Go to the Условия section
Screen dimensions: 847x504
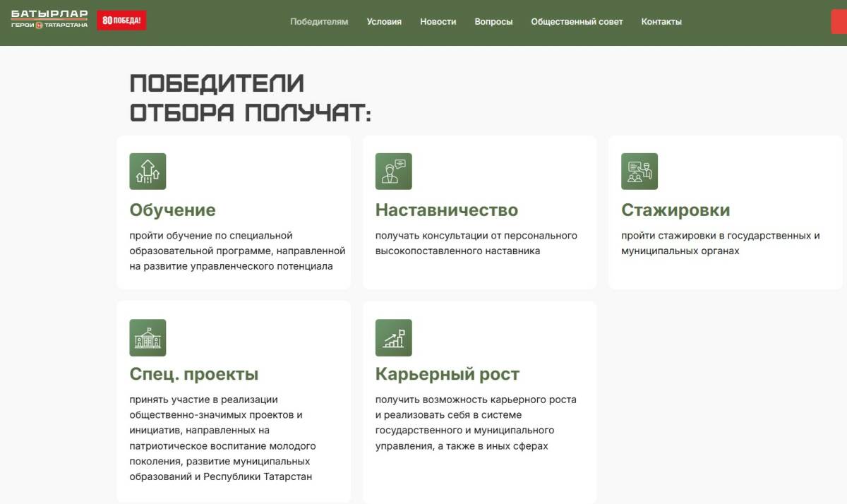(384, 22)
